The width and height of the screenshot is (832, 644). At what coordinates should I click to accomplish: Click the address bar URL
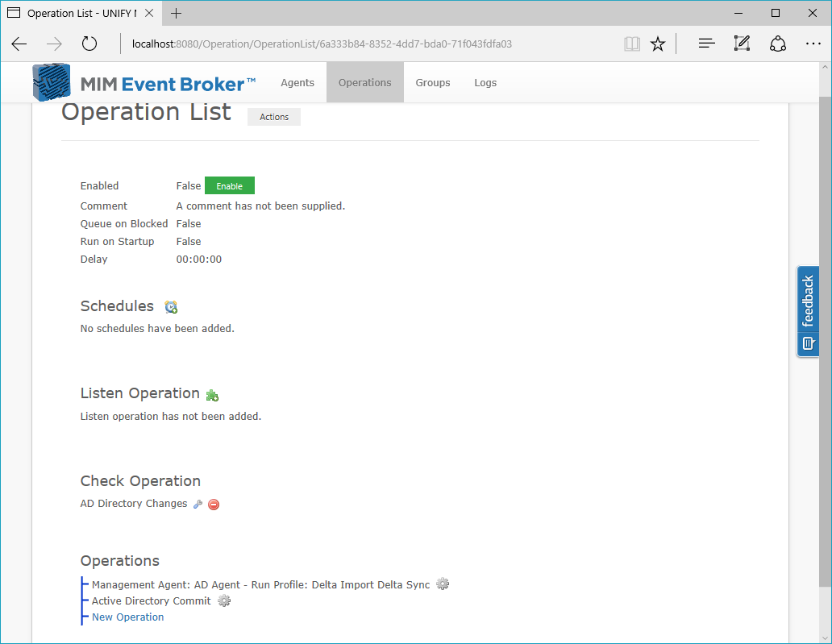(x=322, y=44)
